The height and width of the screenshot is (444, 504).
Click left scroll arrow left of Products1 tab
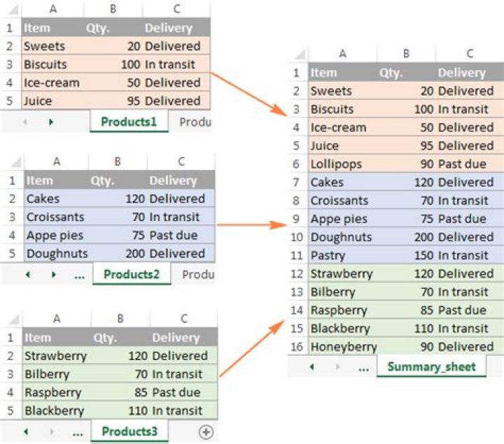(x=25, y=122)
